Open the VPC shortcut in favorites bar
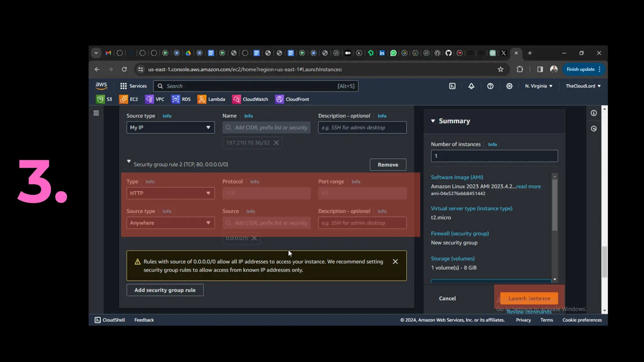Screen dimensions: 644x362 click(x=155, y=99)
